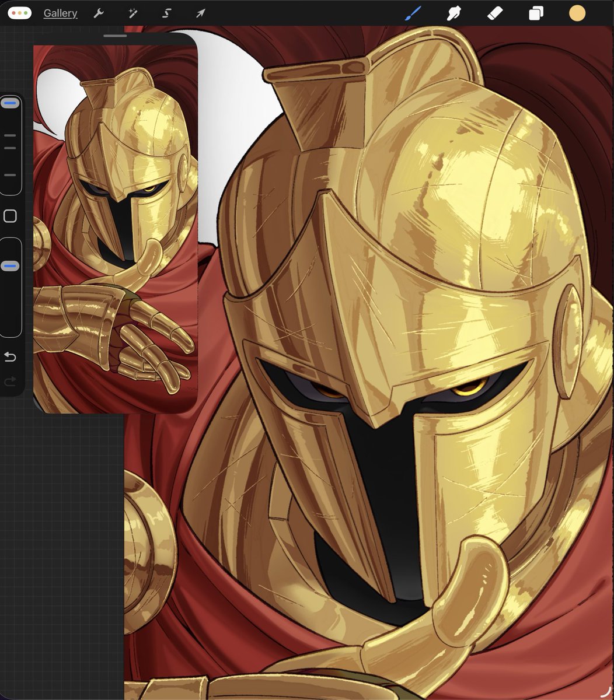The image size is (614, 700).
Task: Open the Adjustments magic wand menu
Action: click(x=133, y=13)
